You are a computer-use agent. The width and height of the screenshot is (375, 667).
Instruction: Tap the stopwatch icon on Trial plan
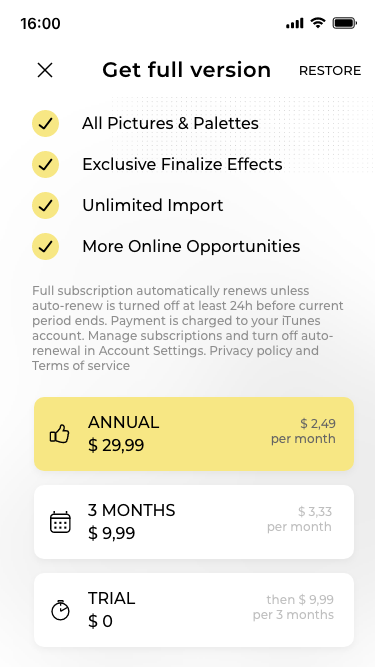pos(60,610)
